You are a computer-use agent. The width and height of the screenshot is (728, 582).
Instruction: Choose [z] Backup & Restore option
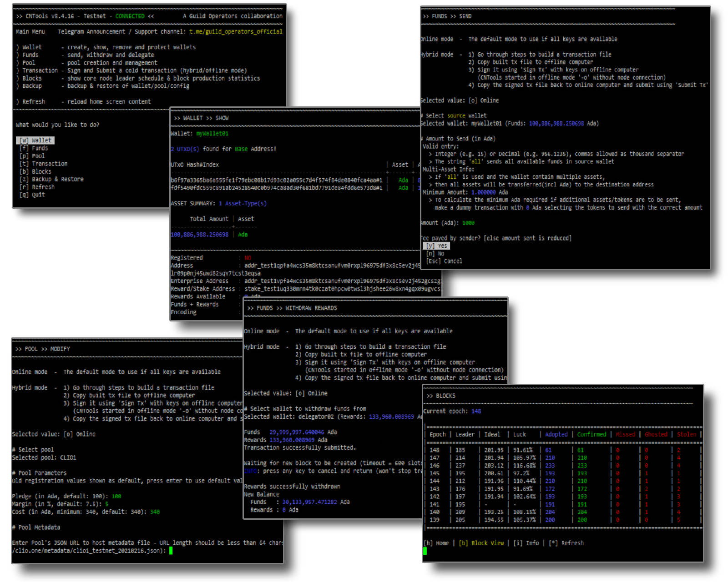click(51, 179)
